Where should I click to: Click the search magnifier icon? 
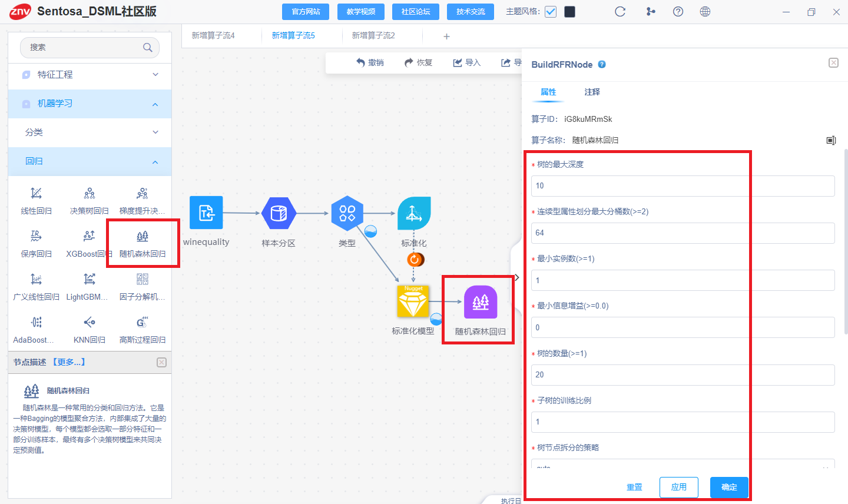[x=147, y=47]
